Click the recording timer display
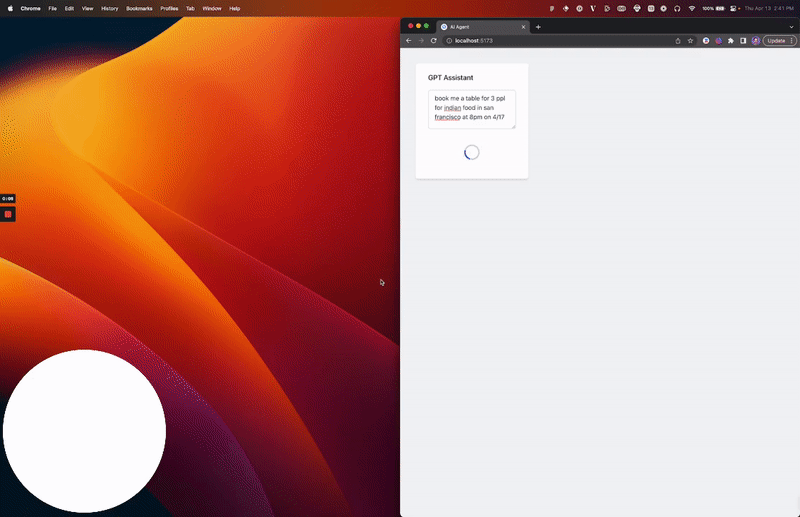This screenshot has height=517, width=800. pyautogui.click(x=8, y=199)
